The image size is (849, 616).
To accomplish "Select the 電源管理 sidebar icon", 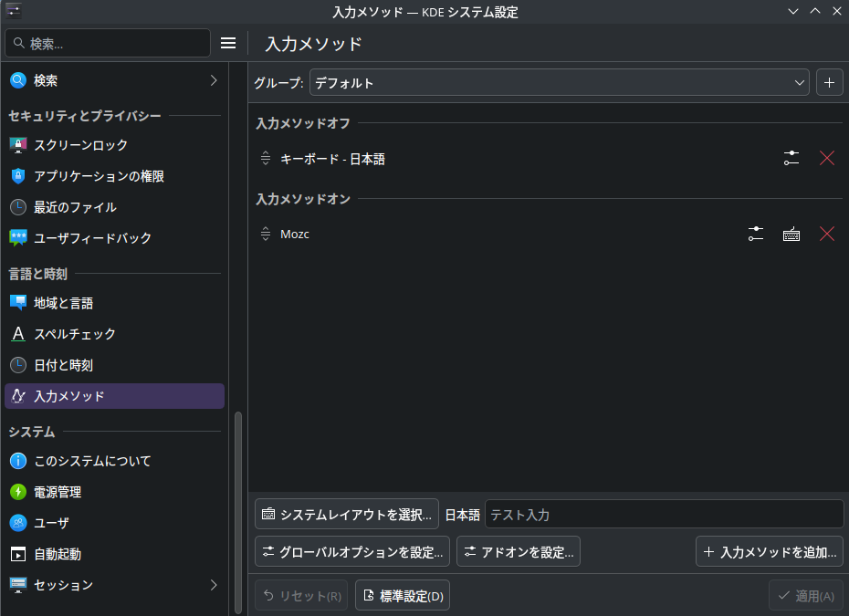I will 16,492.
